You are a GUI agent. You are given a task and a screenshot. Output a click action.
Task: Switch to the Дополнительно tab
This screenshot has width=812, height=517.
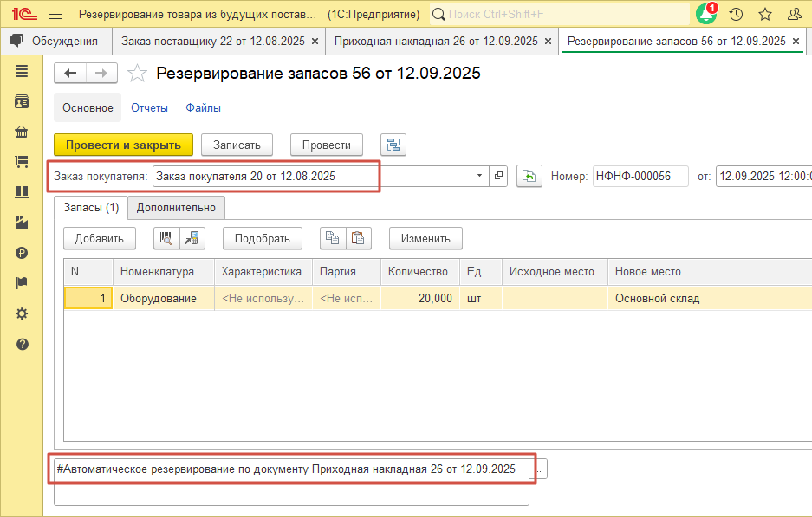click(176, 208)
